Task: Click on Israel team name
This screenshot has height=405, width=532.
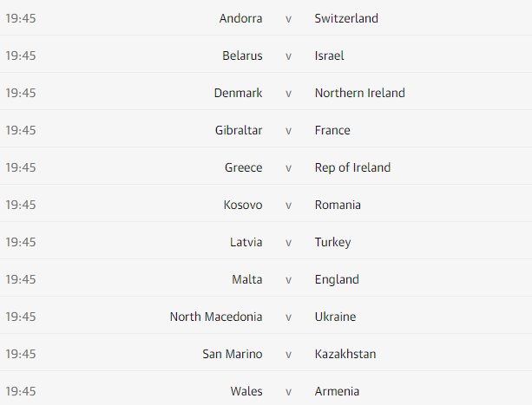Action: point(330,56)
